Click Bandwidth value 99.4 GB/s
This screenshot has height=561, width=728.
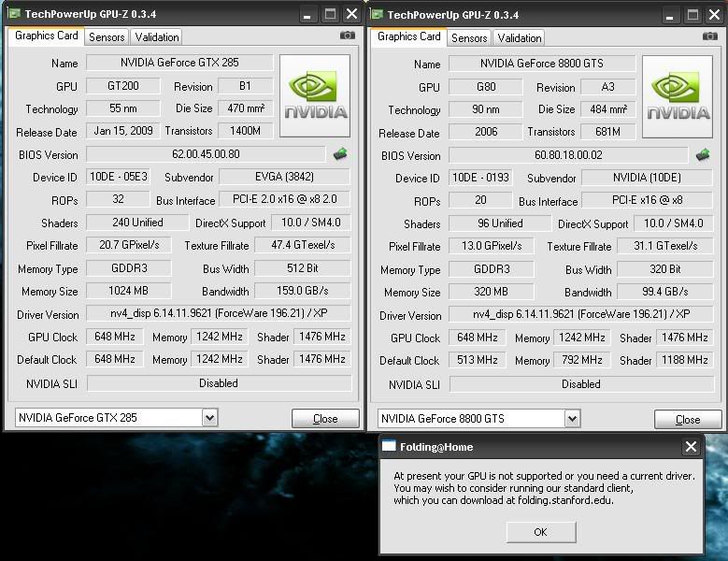click(x=665, y=291)
